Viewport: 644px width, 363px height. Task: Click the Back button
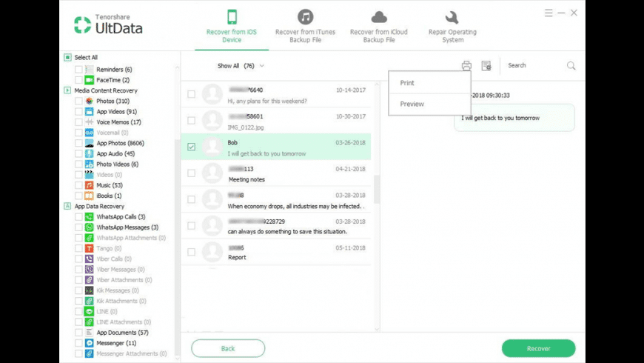click(x=228, y=349)
